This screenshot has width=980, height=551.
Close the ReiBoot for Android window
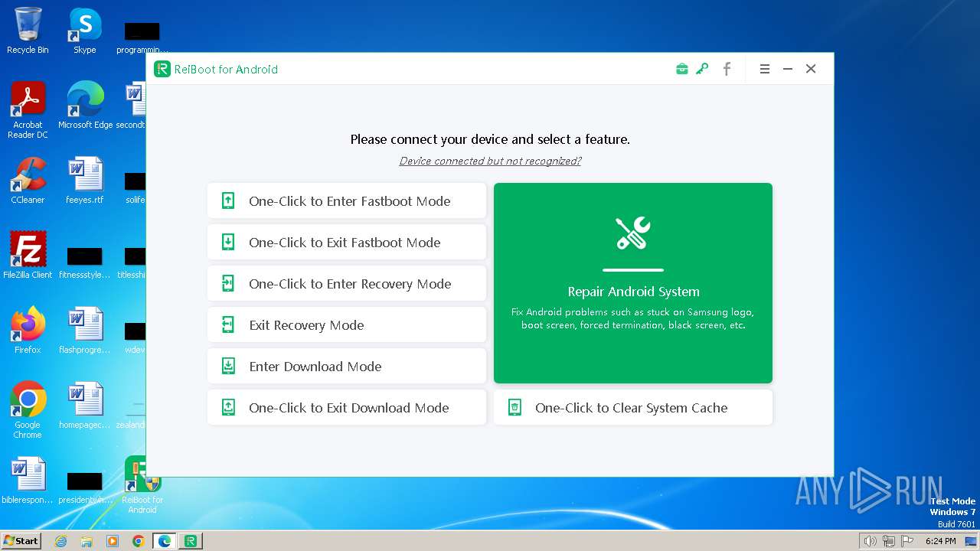point(811,69)
